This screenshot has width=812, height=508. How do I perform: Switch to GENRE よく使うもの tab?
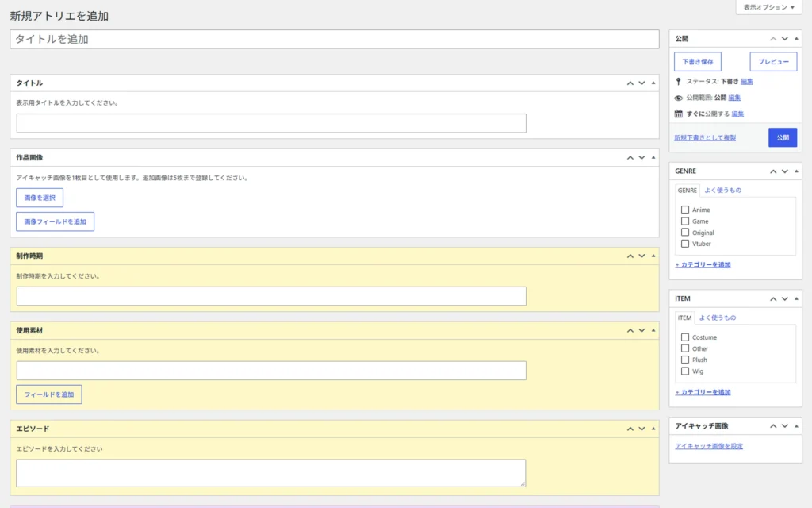pos(723,190)
